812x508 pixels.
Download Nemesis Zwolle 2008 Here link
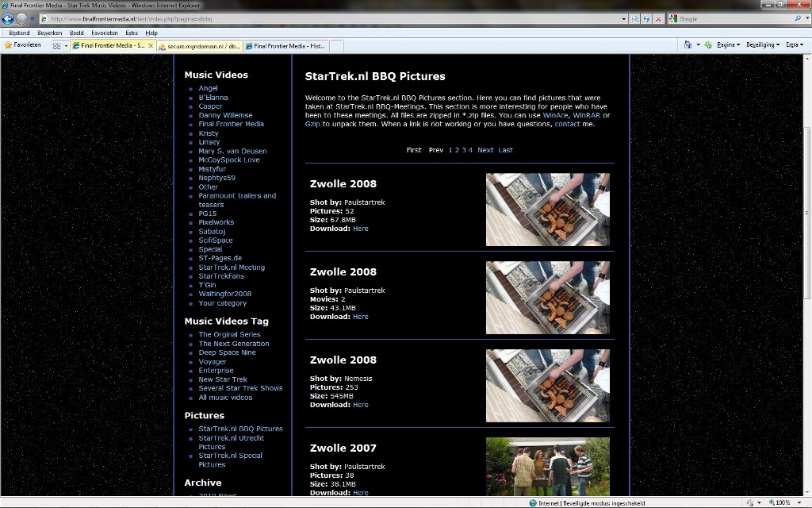[361, 405]
